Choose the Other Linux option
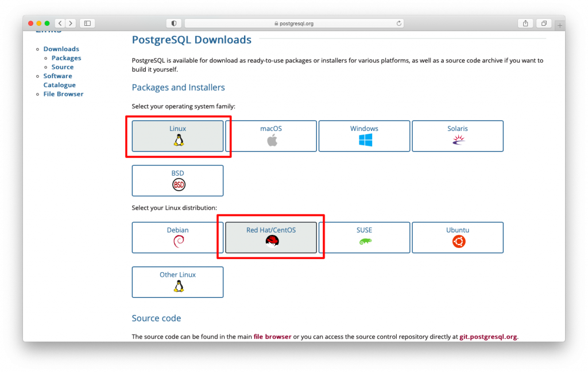This screenshot has height=372, width=588. (177, 282)
